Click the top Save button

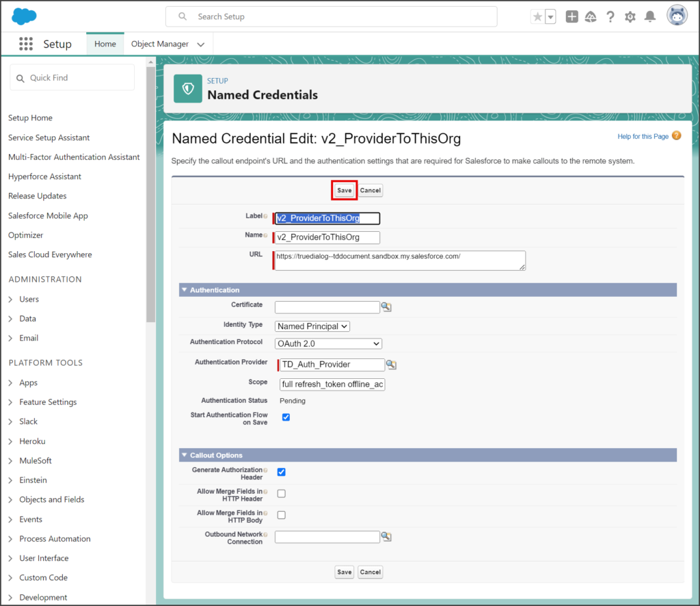pos(345,190)
